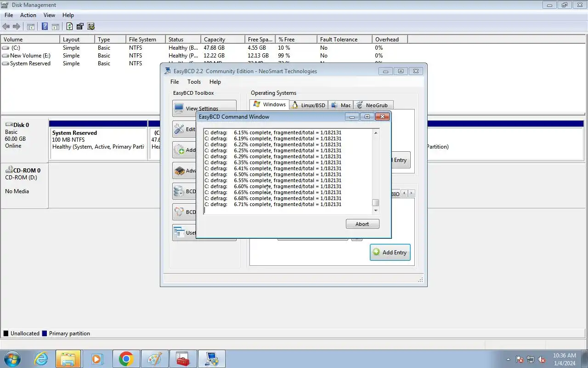
Task: Click the CD-ROM 0 drive icon
Action: (x=9, y=170)
